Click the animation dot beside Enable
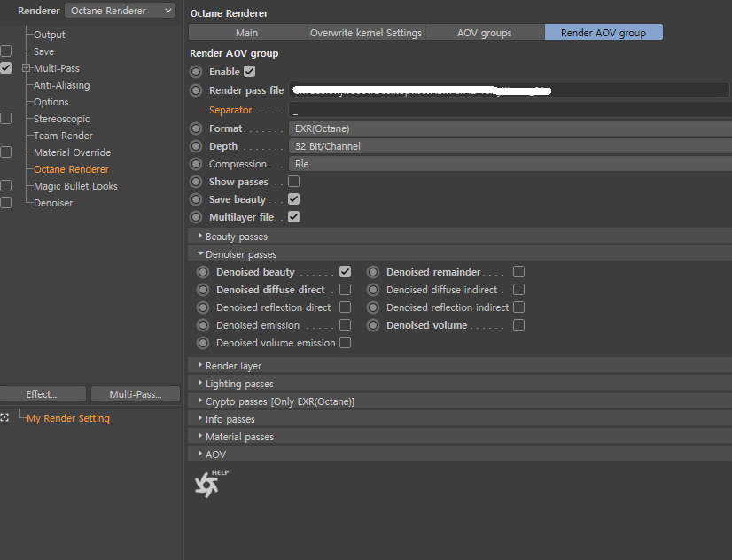 196,72
